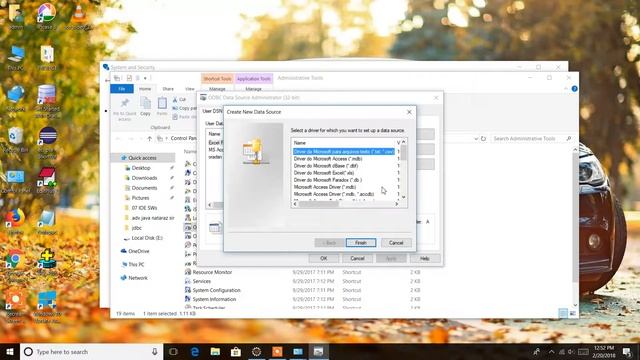
Task: Open jdbc folder in navigation pane
Action: pos(136,228)
